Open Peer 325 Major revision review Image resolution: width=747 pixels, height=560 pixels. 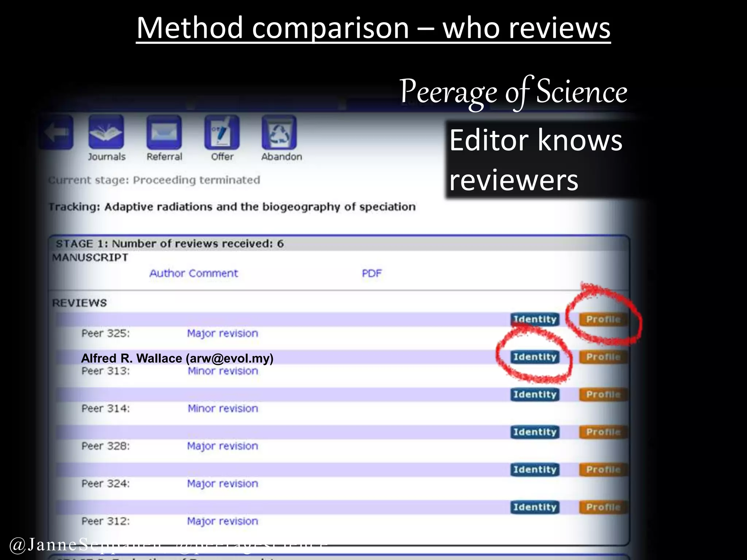click(222, 333)
